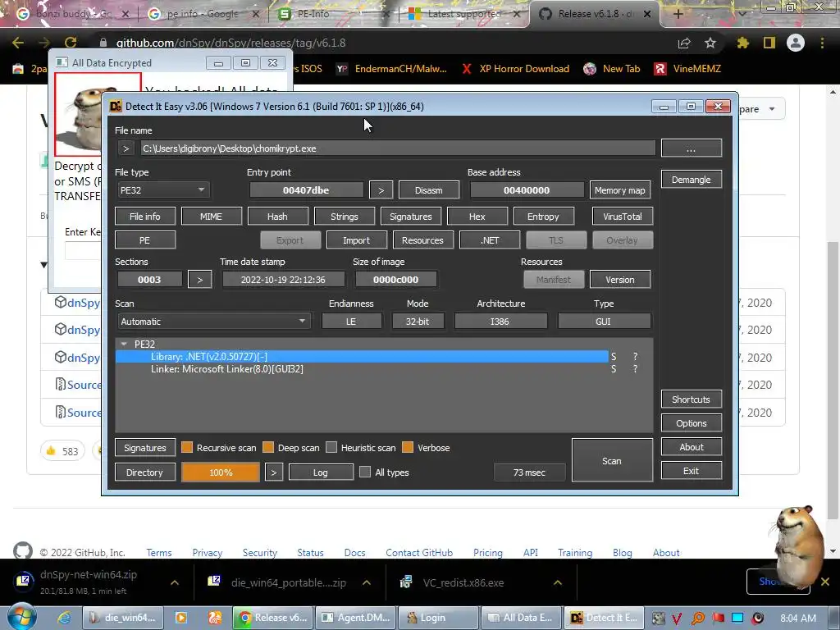Open the Import table
The height and width of the screenshot is (630, 840).
(356, 240)
